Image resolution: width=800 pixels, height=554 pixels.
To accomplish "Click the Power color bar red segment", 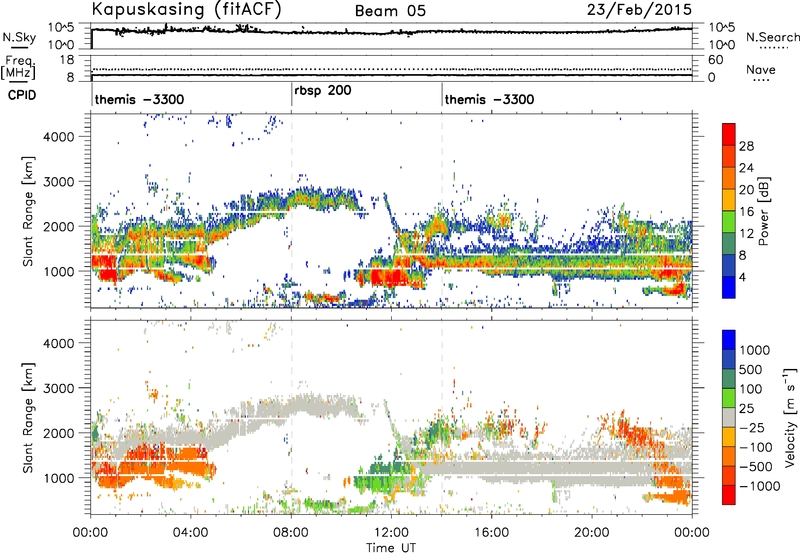I will 729,135.
